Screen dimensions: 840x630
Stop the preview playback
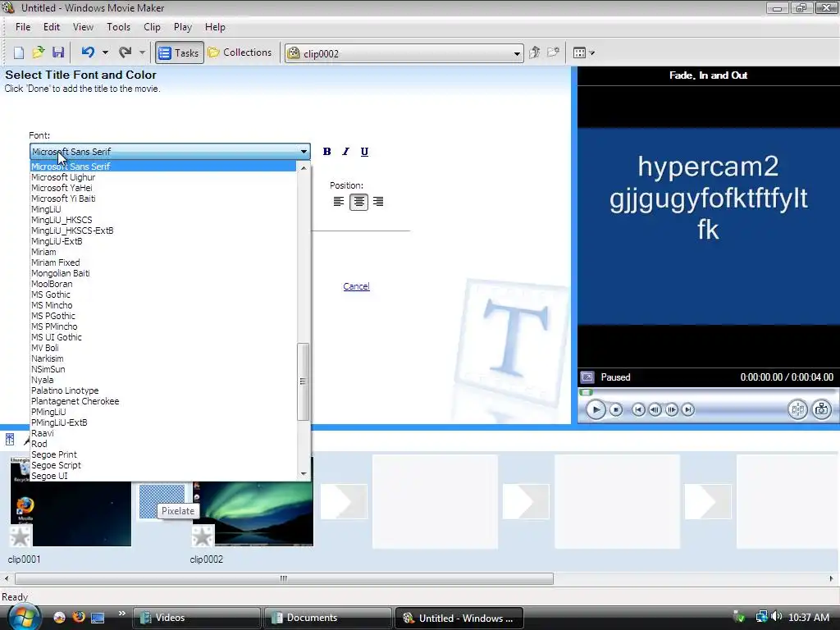point(616,410)
